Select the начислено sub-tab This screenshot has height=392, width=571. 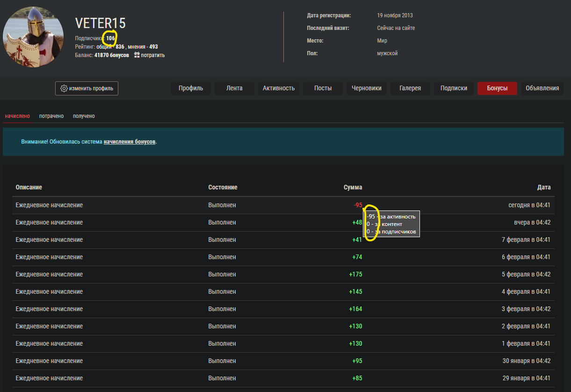pos(18,116)
